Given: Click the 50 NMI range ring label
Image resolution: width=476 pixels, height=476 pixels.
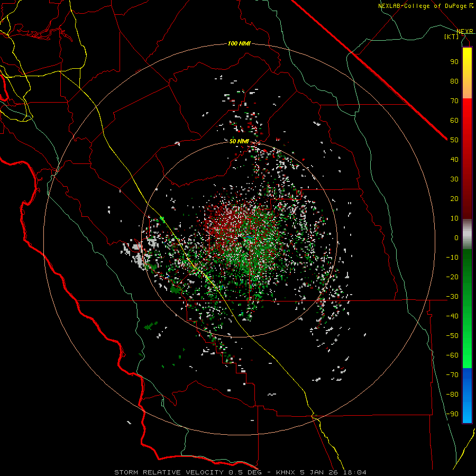Looking at the screenshot, I should click(x=239, y=141).
